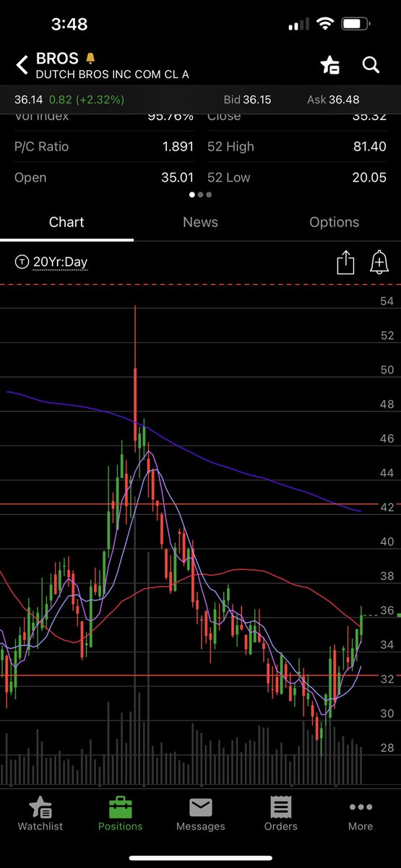This screenshot has height=868, width=401.
Task: Tap the bell alert icon next to BROS
Action: [90, 59]
